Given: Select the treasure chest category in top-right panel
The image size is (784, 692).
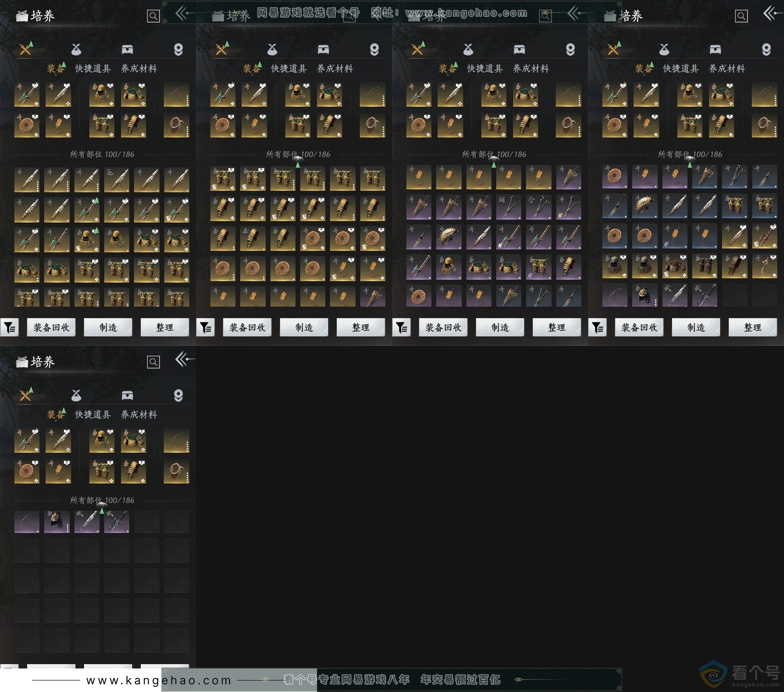Looking at the screenshot, I should [715, 49].
